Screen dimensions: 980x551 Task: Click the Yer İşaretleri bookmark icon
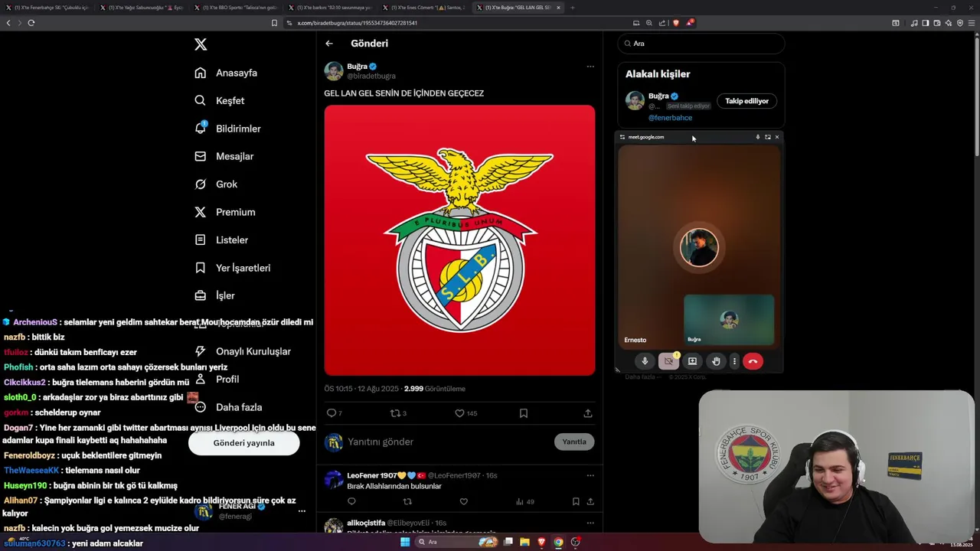click(201, 268)
